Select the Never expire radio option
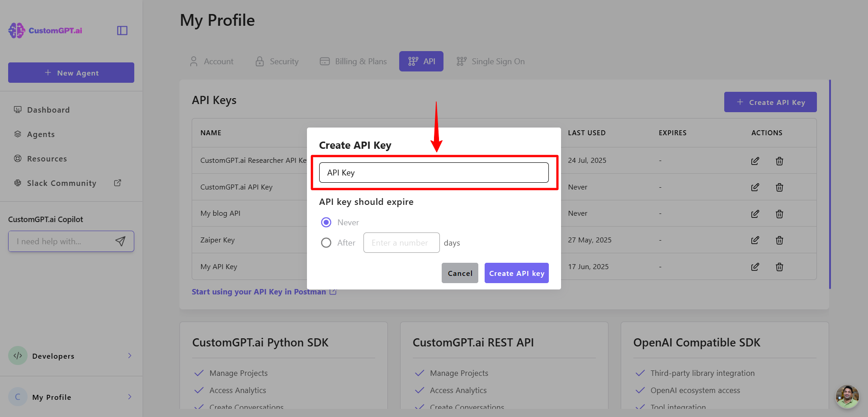868x417 pixels. [326, 223]
